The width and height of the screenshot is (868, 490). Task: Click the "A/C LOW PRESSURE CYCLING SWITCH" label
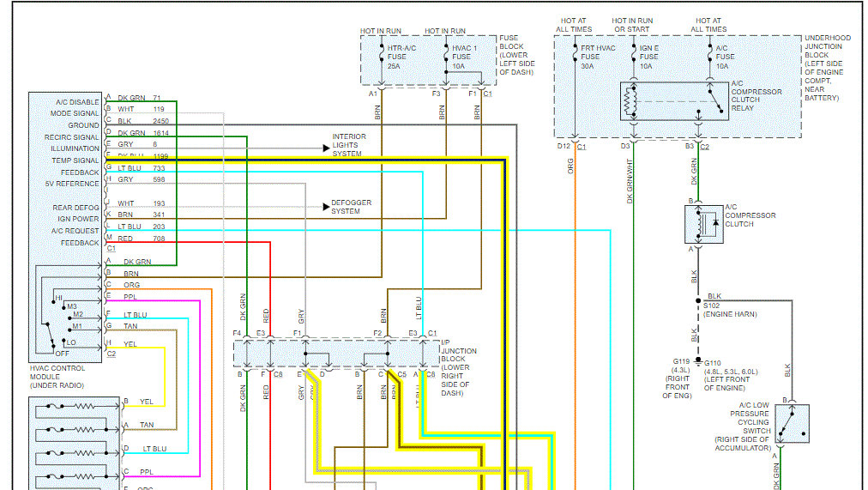[x=743, y=426]
